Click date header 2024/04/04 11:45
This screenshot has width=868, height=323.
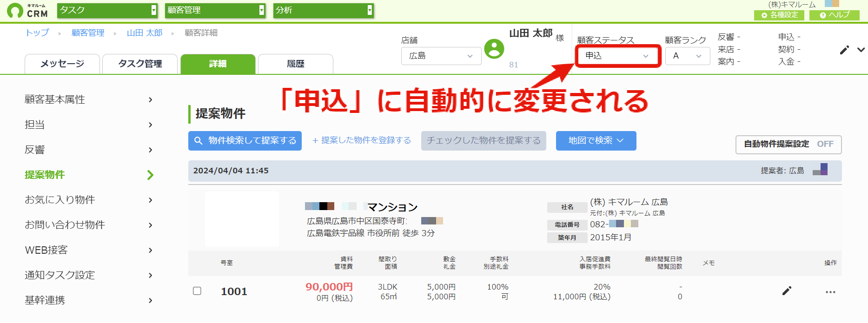pyautogui.click(x=231, y=171)
